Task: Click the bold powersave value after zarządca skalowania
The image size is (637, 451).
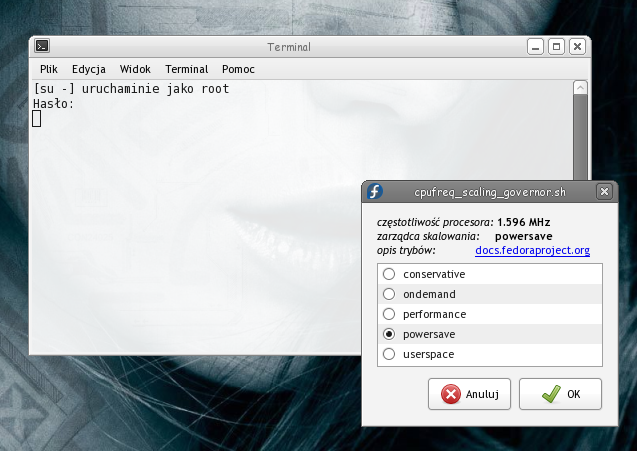Action: 524,236
